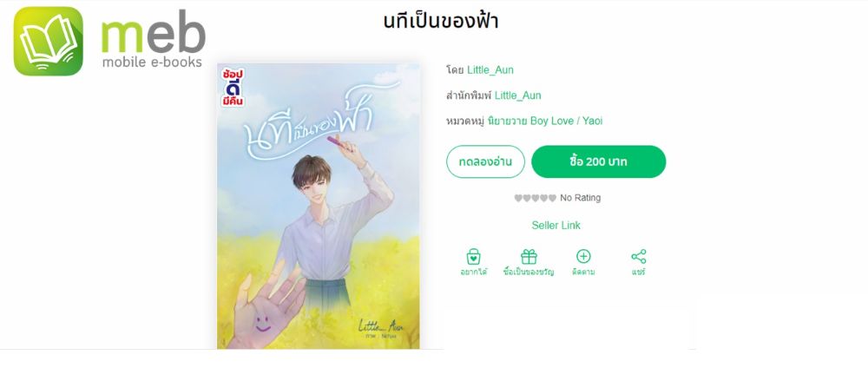Click the อยากได้ label under bag icon
Image resolution: width=868 pixels, height=368 pixels.
point(473,273)
